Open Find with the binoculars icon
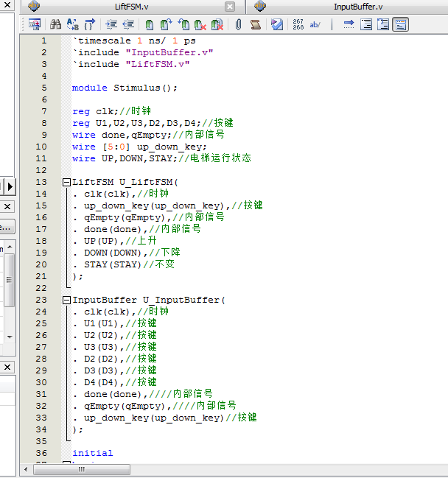Screen dimensions: 448x478 pyautogui.click(x=55, y=24)
